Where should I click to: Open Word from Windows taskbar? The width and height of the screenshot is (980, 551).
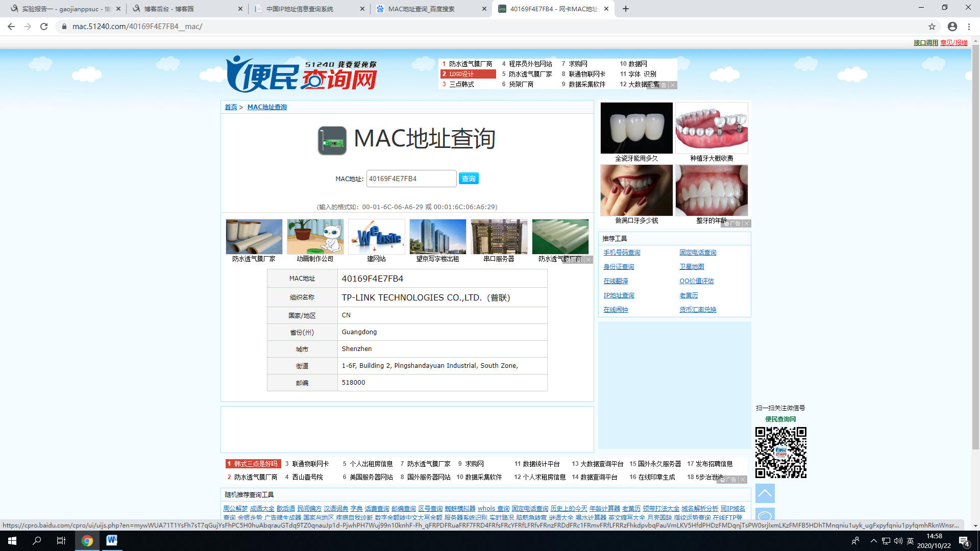tap(111, 540)
